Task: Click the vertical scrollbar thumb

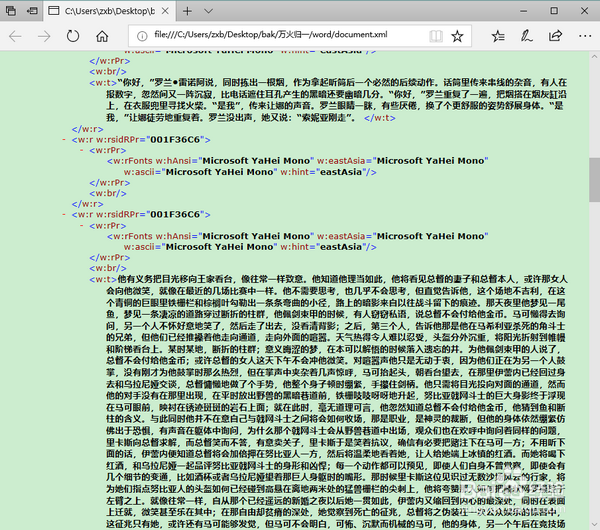Action: pos(594,179)
